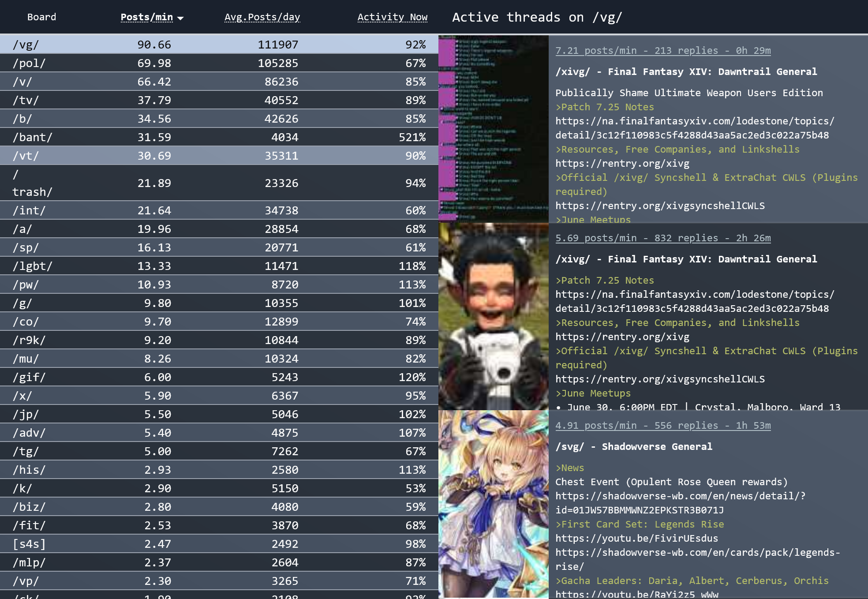Select the /int/ board row
The height and width of the screenshot is (599, 868).
click(x=219, y=210)
